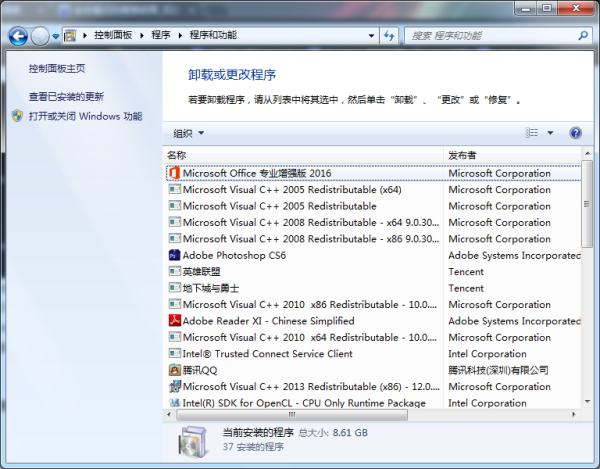Click Visual C++ 2010 x64 Redistributable icon
Image resolution: width=600 pixels, height=469 pixels.
click(174, 337)
